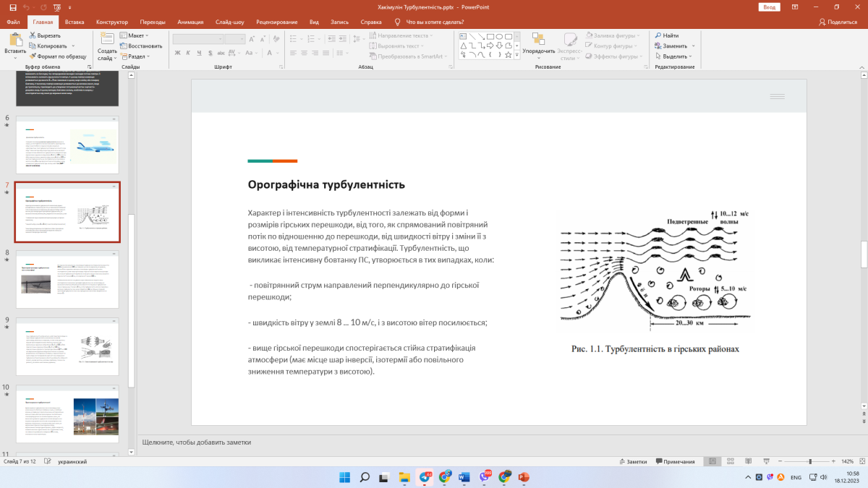868x488 pixels.
Task: Open the Вставка ribbon tab
Action: tap(74, 22)
